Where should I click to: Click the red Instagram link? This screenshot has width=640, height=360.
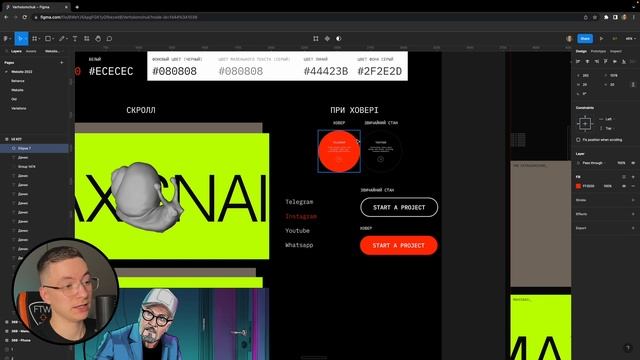click(x=301, y=216)
